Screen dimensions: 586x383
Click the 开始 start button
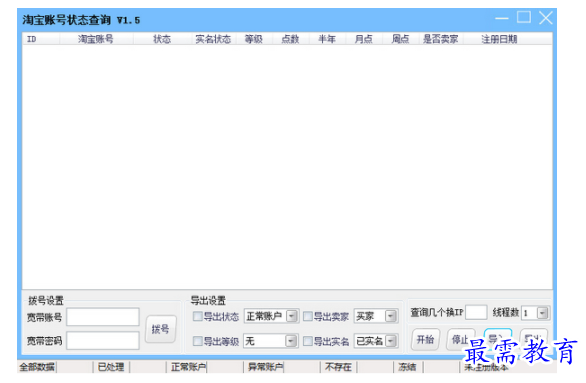point(425,339)
